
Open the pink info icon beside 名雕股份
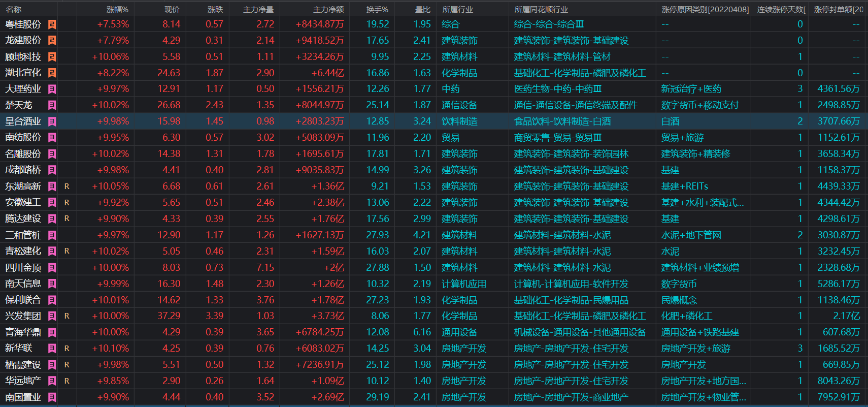(x=52, y=154)
